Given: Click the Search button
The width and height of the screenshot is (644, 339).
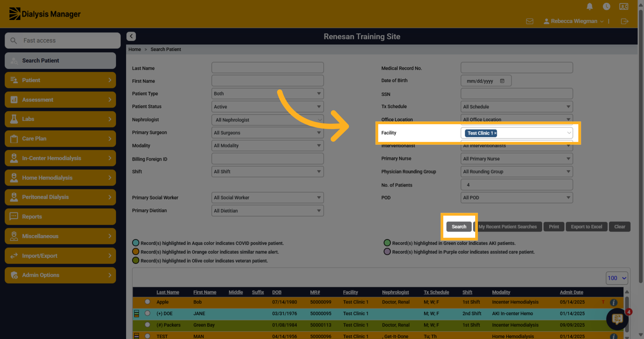Looking at the screenshot, I should click(x=459, y=227).
